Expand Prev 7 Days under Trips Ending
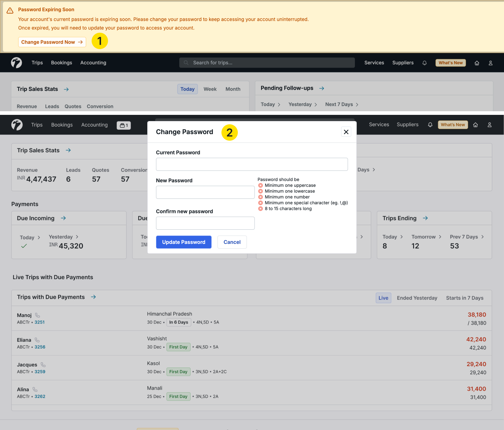 467,237
